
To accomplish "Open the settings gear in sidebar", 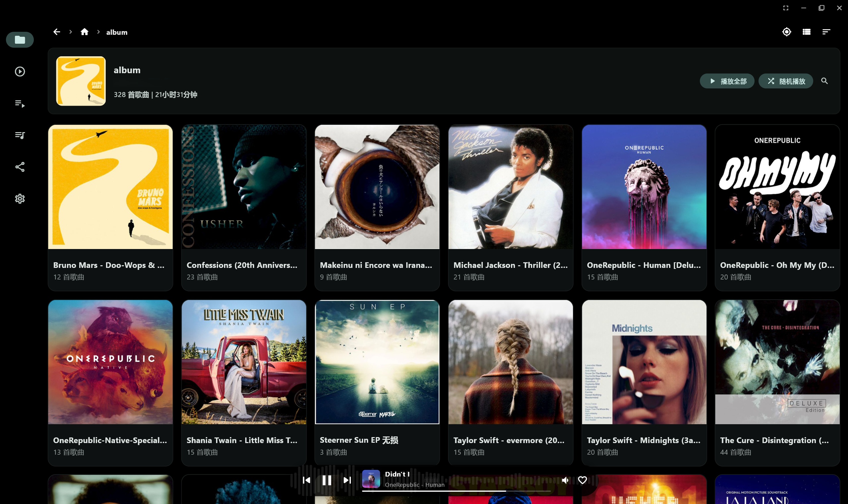I will tap(20, 199).
